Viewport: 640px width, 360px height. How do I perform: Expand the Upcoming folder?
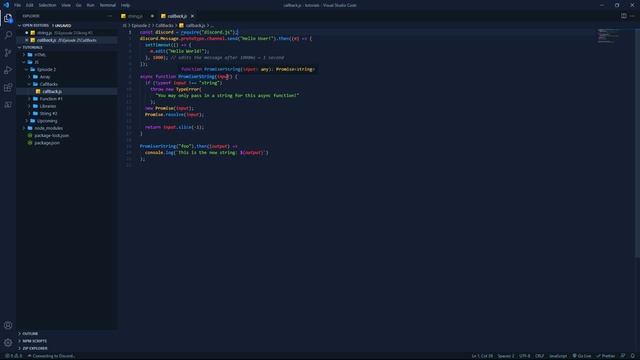[x=67, y=121]
